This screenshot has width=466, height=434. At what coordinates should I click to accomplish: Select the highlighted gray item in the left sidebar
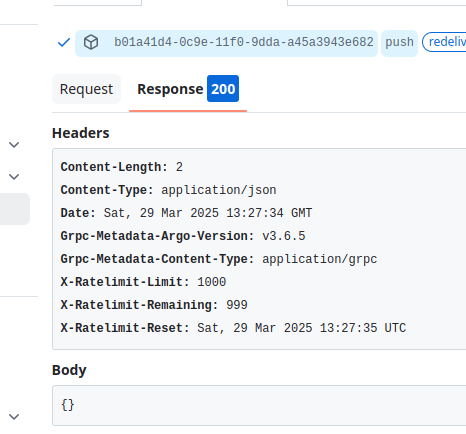[15, 209]
